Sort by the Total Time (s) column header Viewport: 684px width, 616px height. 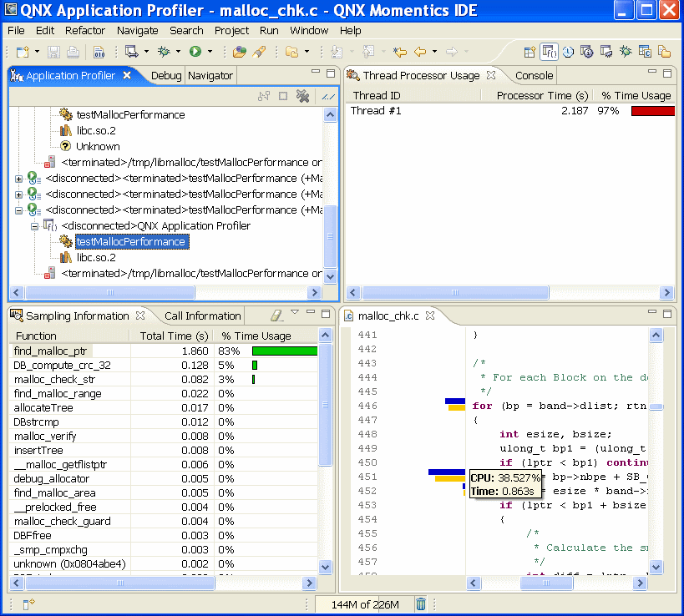[x=174, y=336]
